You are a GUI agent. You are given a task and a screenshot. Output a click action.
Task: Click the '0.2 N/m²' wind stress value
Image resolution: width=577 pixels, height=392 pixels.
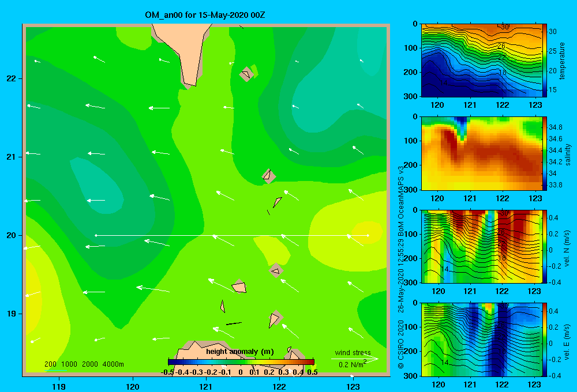pos(352,364)
